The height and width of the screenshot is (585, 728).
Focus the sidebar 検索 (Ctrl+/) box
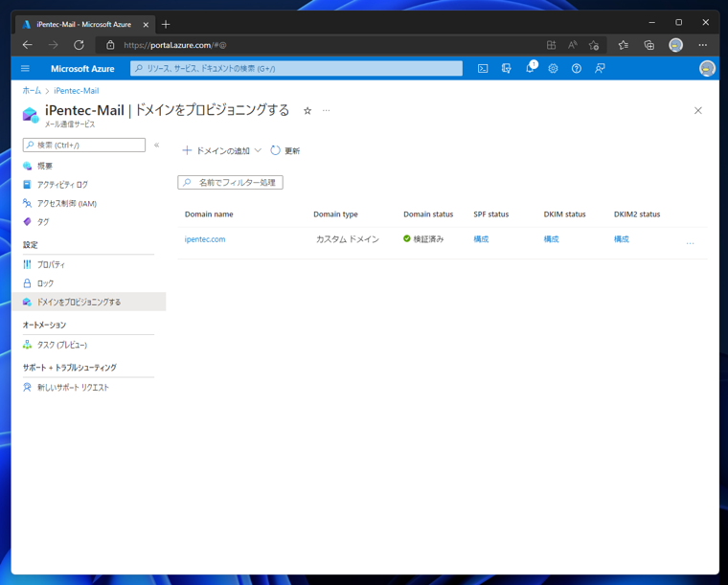point(84,145)
